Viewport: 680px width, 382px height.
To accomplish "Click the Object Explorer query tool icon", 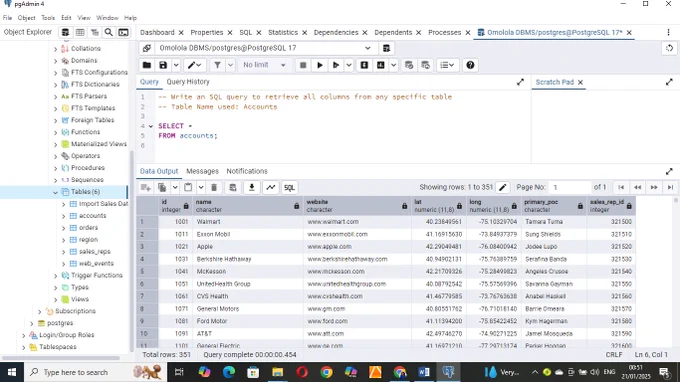I will (65, 33).
